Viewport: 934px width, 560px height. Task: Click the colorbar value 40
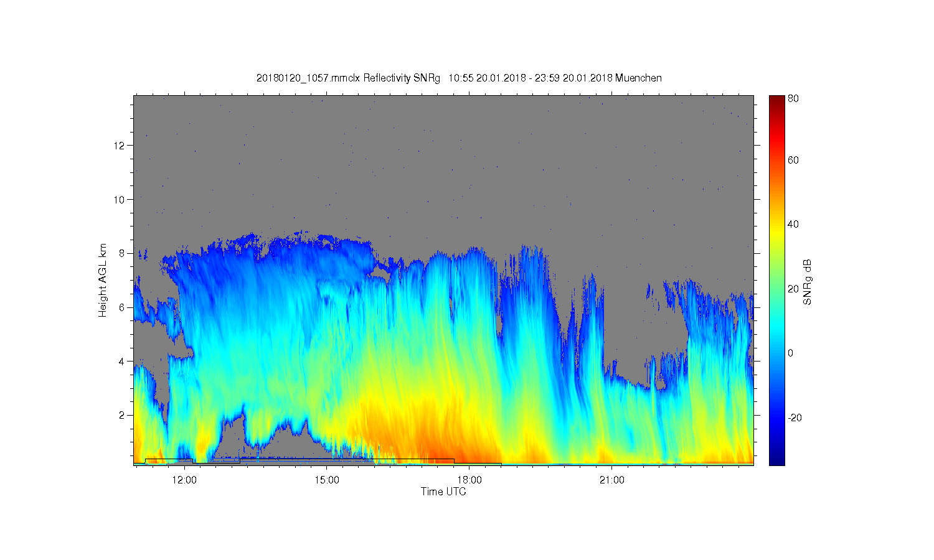click(793, 225)
